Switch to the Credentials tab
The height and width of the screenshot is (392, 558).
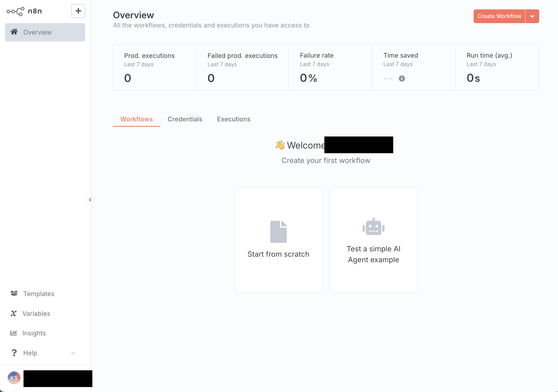click(185, 119)
